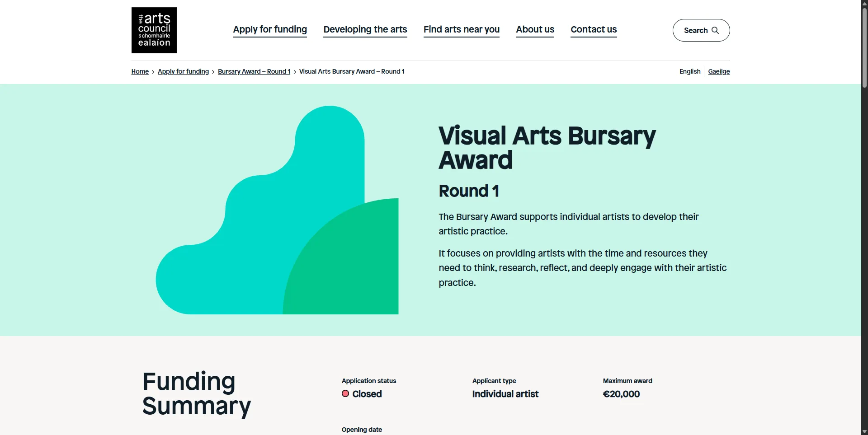Click the Search button
This screenshot has height=435, width=868.
[701, 30]
